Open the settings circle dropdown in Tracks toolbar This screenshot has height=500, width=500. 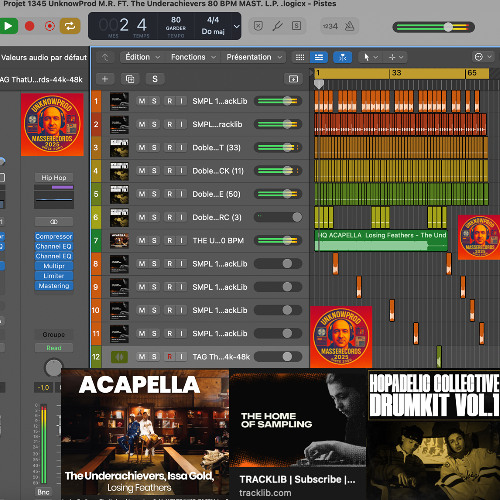[483, 57]
